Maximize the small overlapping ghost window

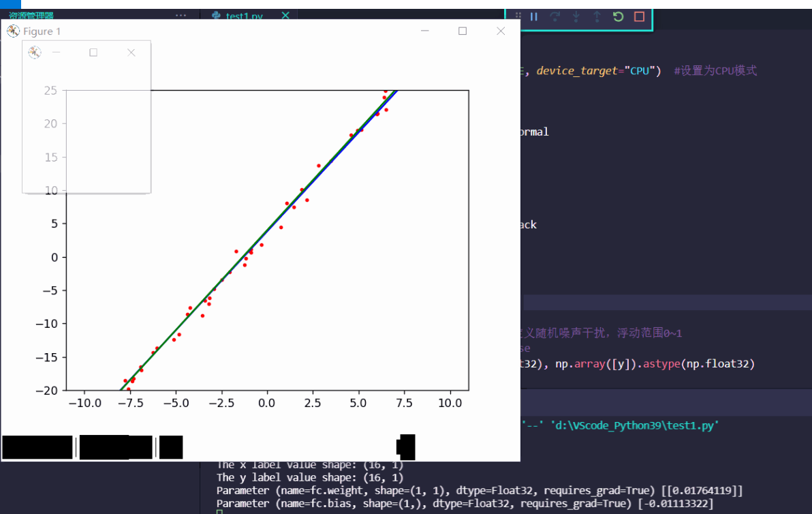click(x=93, y=52)
